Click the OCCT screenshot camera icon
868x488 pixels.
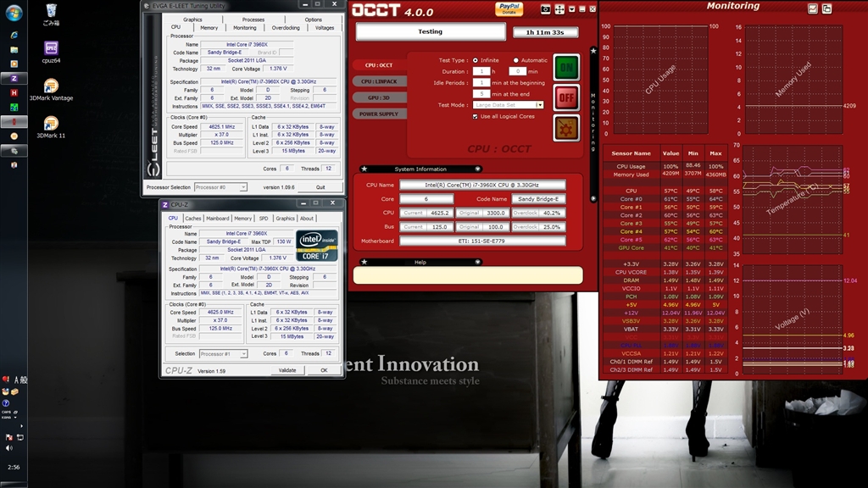(545, 9)
